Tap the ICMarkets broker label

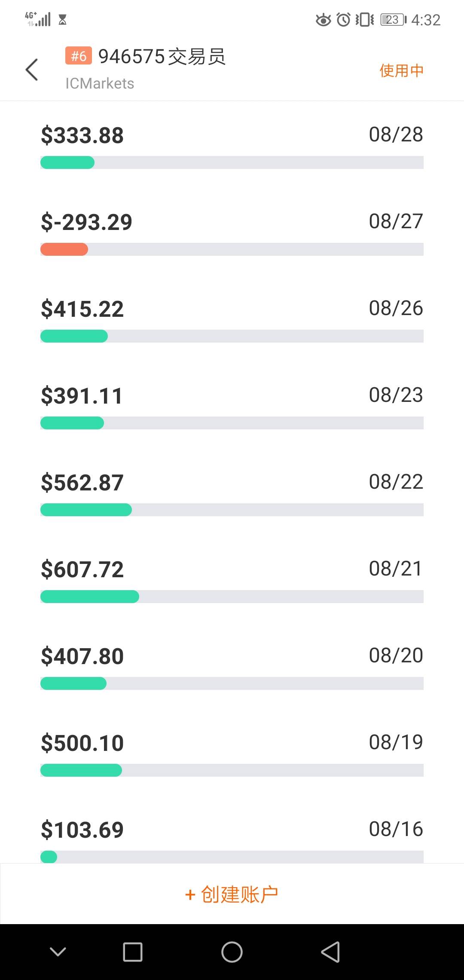(100, 83)
